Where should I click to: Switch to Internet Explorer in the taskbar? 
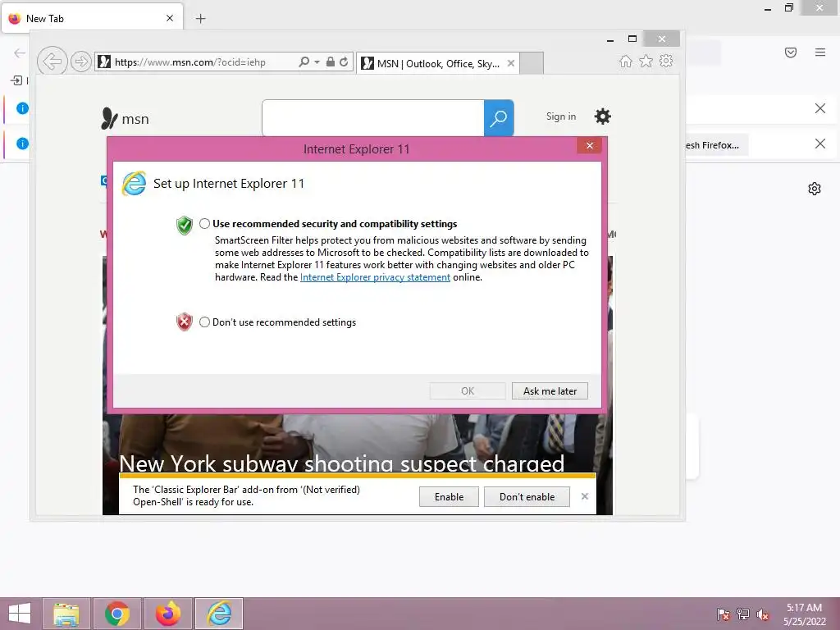tap(219, 614)
